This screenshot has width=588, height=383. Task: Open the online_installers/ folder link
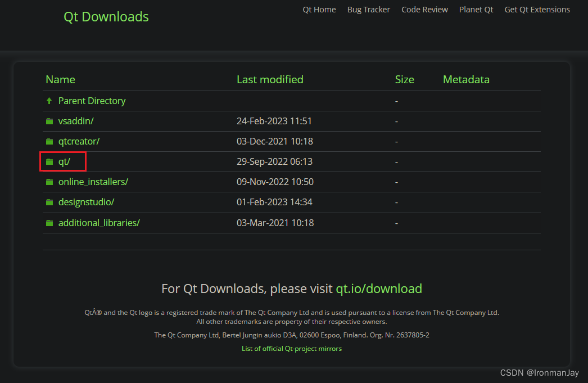point(93,182)
